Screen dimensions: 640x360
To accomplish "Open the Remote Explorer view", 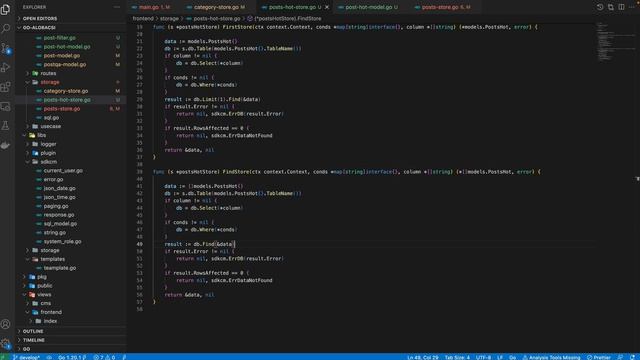I will [6, 107].
